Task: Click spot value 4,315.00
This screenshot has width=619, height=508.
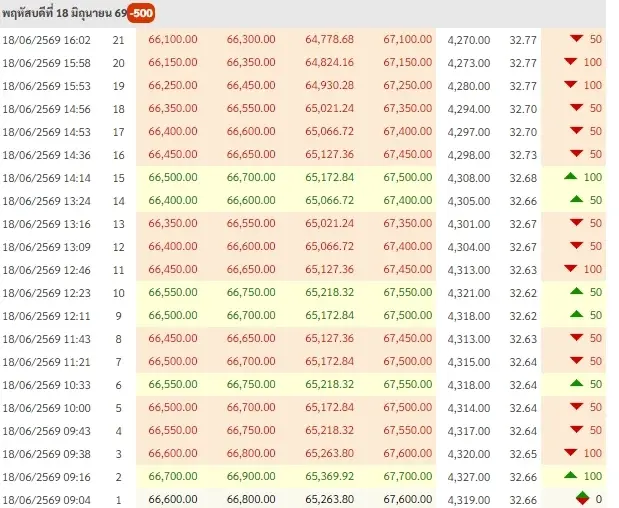Action: (469, 362)
